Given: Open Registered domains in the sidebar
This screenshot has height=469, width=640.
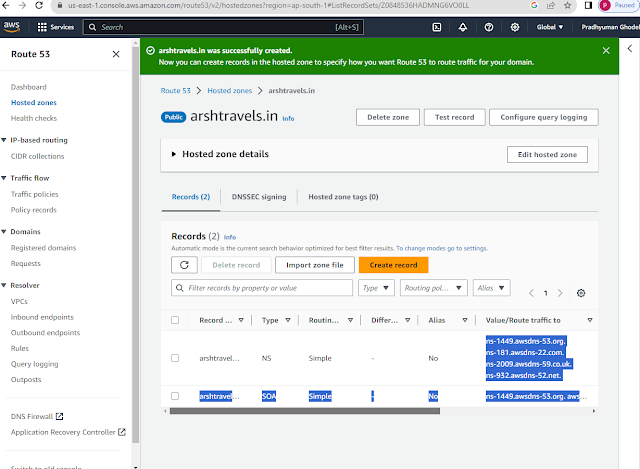Looking at the screenshot, I should pyautogui.click(x=43, y=248).
